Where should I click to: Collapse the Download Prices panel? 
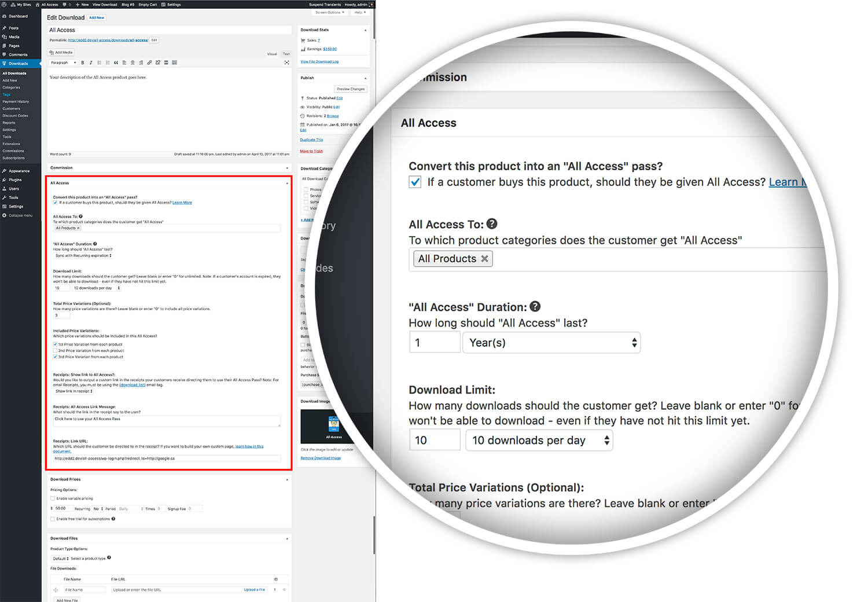tap(287, 479)
